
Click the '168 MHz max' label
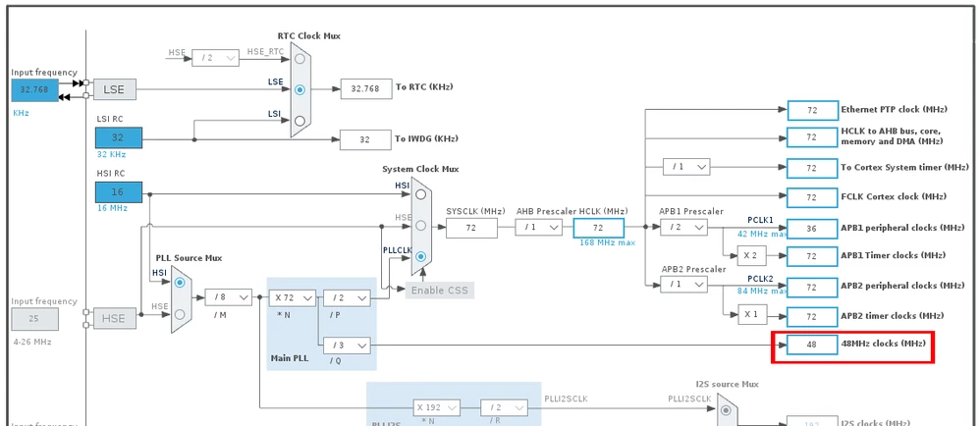click(608, 242)
